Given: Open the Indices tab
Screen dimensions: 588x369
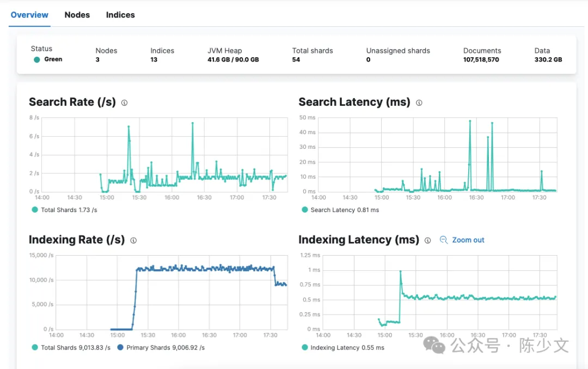Looking at the screenshot, I should 120,15.
